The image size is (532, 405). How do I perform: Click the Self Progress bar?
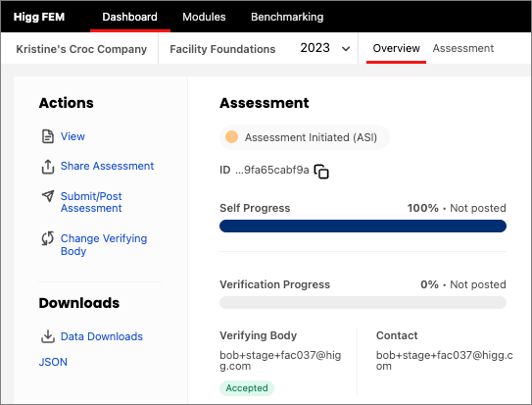363,227
